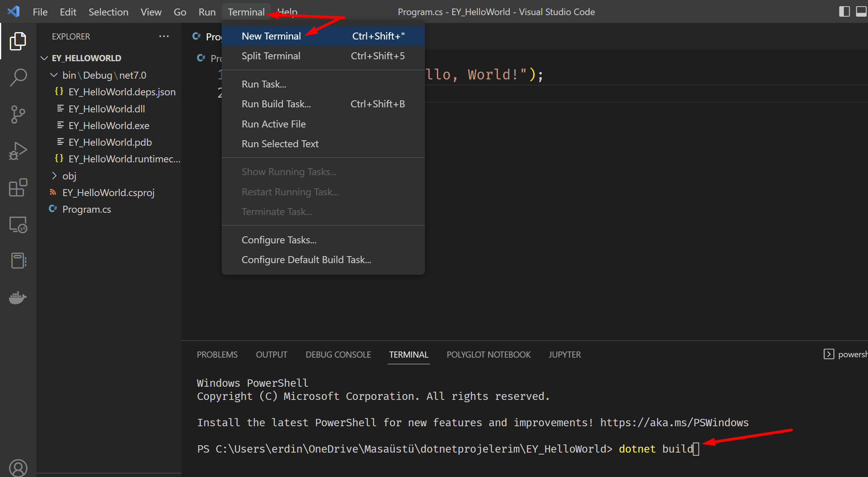Click the Terminal menu
Viewport: 868px width, 477px height.
(x=246, y=12)
